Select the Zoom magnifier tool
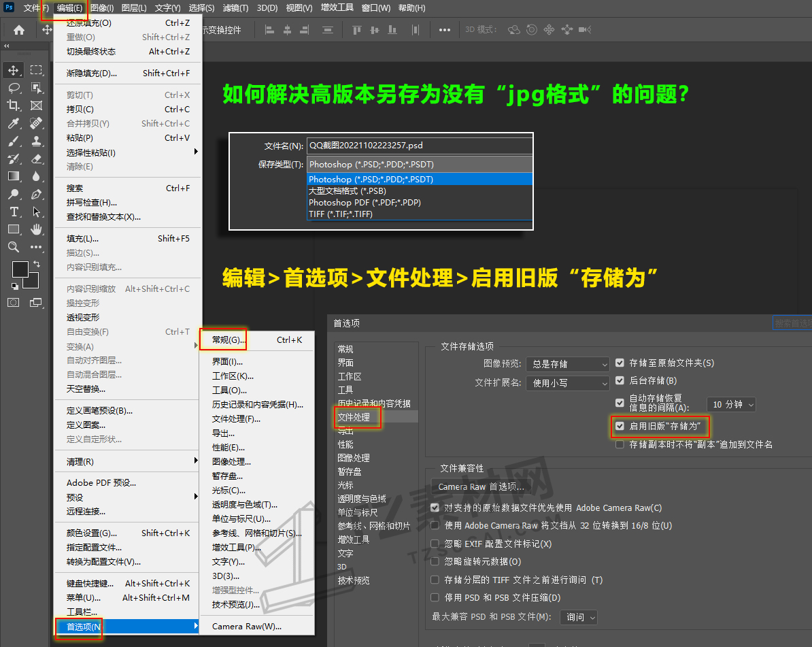 coord(14,246)
